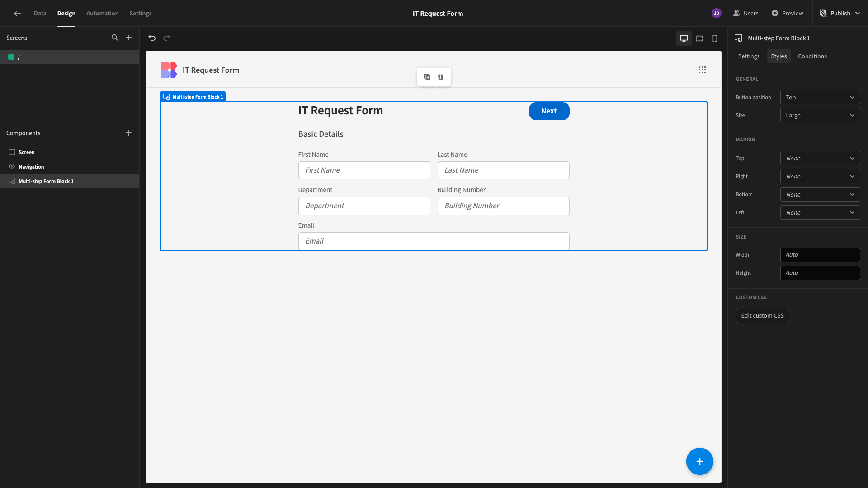Click the Preview button

[x=788, y=14]
